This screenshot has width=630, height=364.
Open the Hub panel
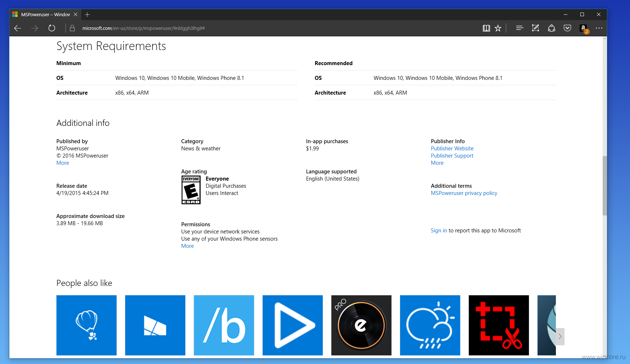click(520, 28)
